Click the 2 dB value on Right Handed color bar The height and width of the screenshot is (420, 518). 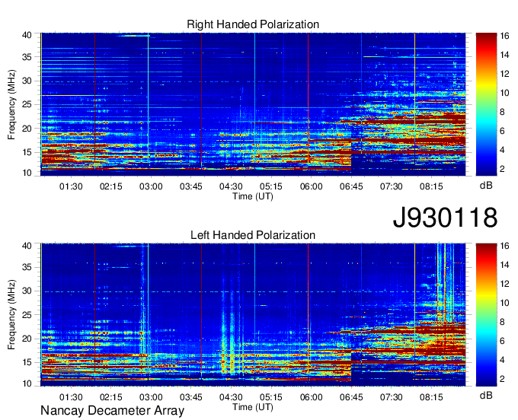click(502, 169)
